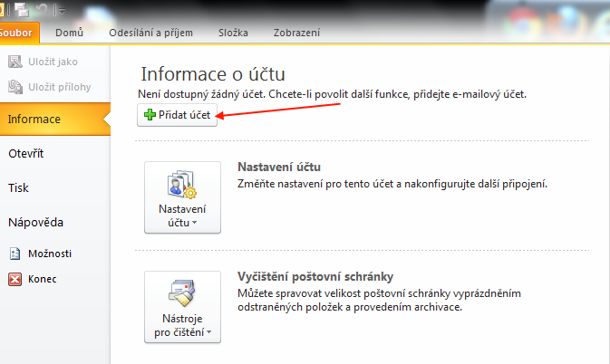
Task: Click the green plus icon on Přidat účet
Action: coord(150,115)
